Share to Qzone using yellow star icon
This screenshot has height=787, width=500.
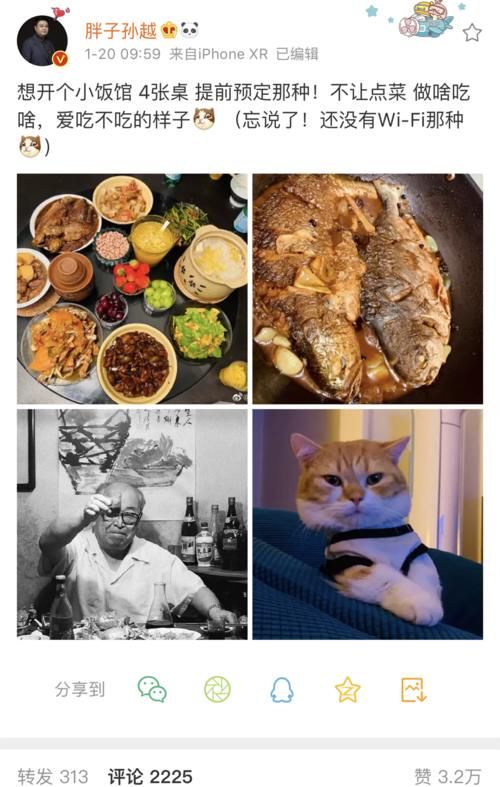point(347,690)
